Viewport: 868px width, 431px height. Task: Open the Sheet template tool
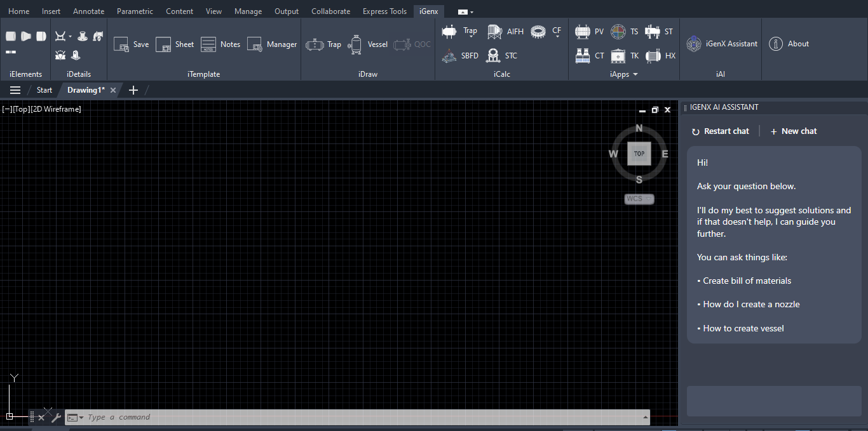(x=175, y=44)
